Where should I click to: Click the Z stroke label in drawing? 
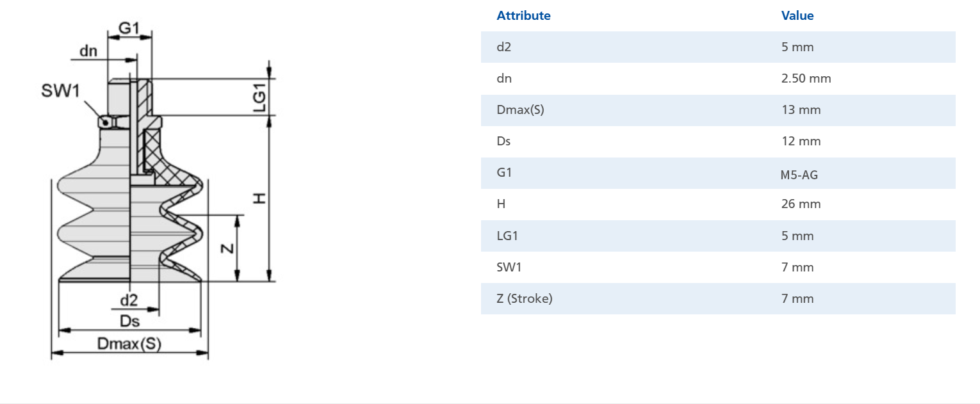pyautogui.click(x=227, y=248)
